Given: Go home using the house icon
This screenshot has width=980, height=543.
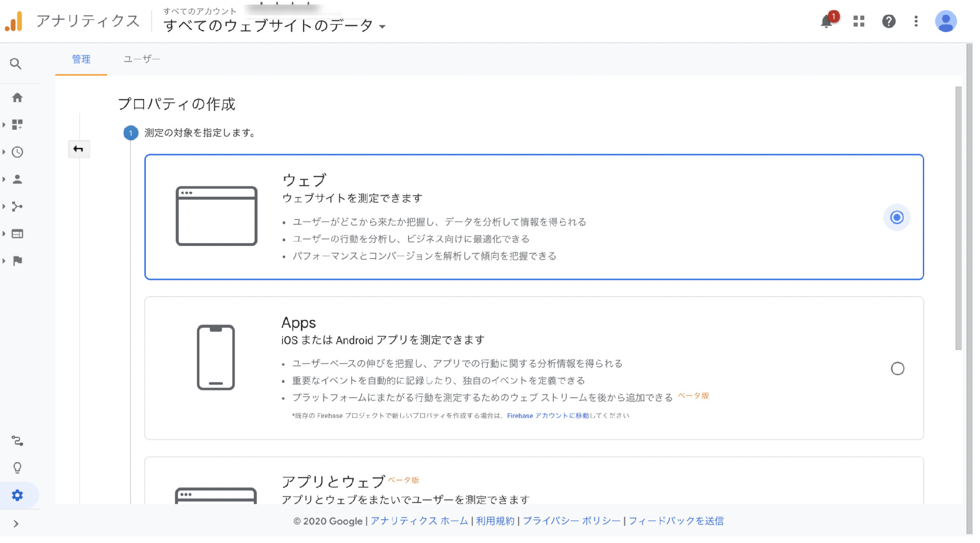Looking at the screenshot, I should click(18, 97).
